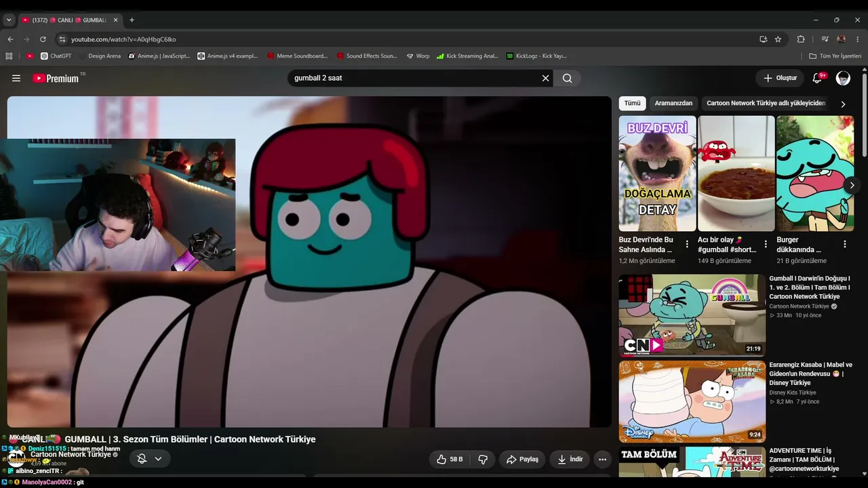Focus the YouTube search field

pos(414,78)
